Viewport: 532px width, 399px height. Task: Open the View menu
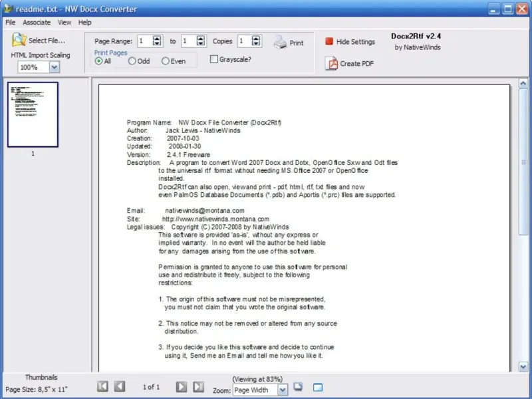65,23
